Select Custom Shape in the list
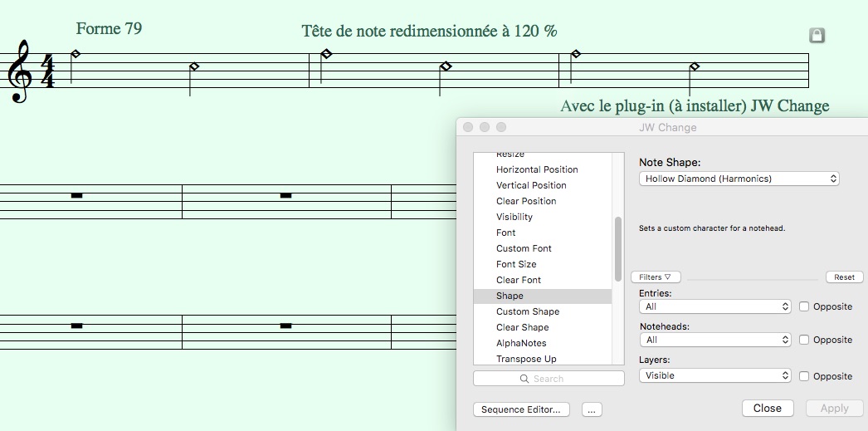868x431 pixels. pos(528,311)
